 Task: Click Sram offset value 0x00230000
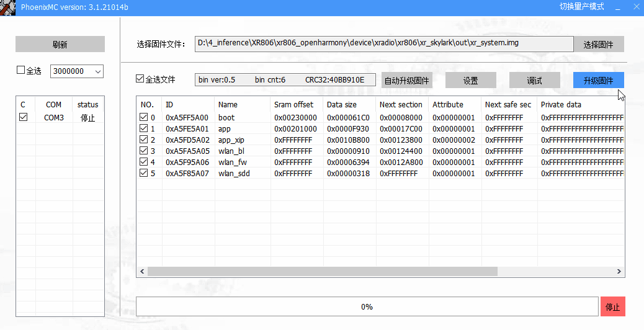296,117
